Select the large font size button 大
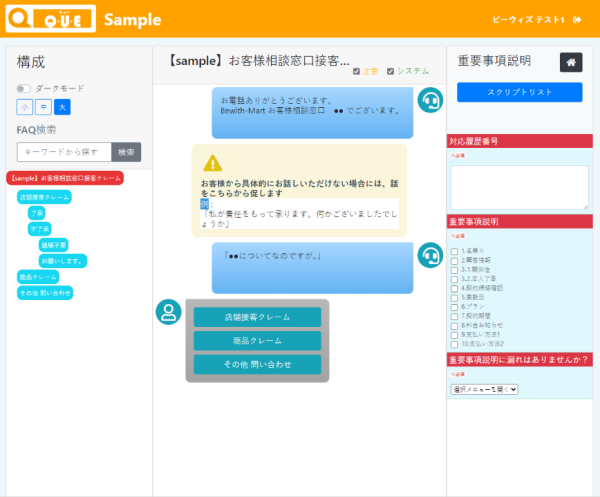The height and width of the screenshot is (497, 600). click(62, 107)
